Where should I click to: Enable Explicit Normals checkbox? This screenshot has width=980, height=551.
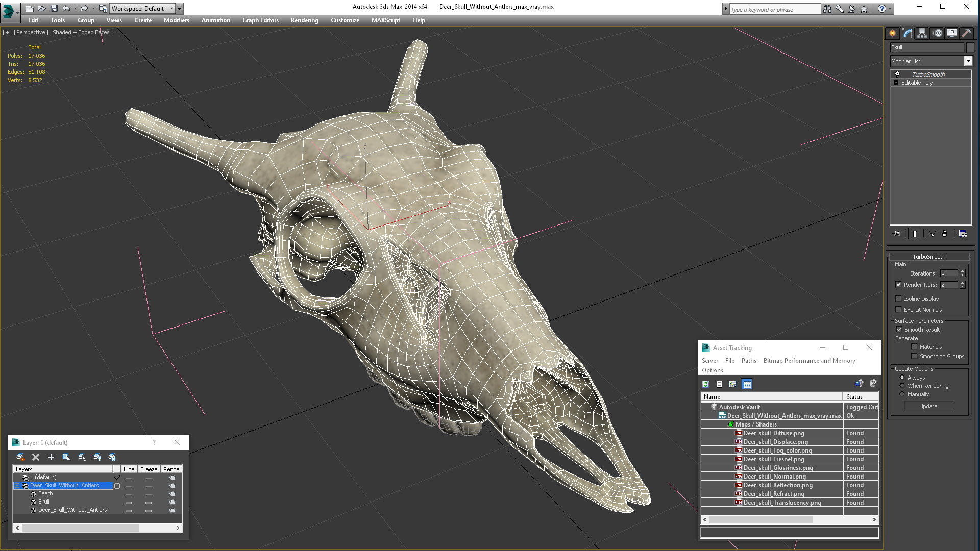click(898, 310)
